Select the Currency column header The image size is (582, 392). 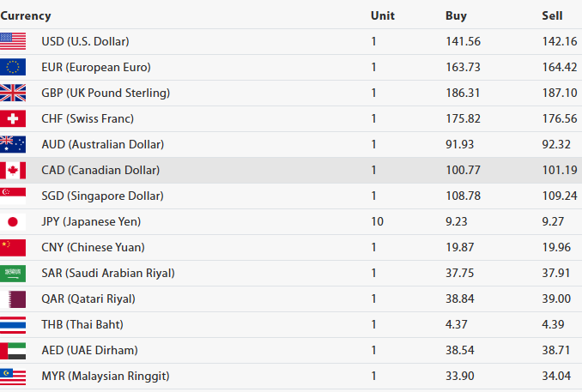(x=26, y=15)
